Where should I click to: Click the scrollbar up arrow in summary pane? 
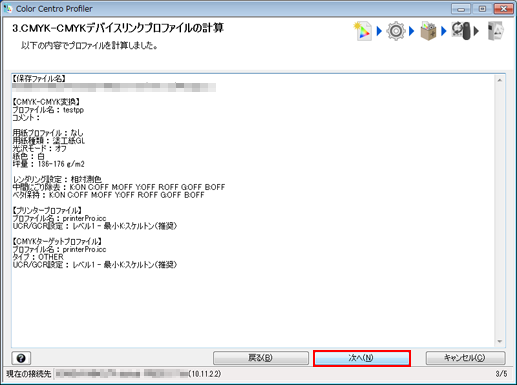coord(500,80)
